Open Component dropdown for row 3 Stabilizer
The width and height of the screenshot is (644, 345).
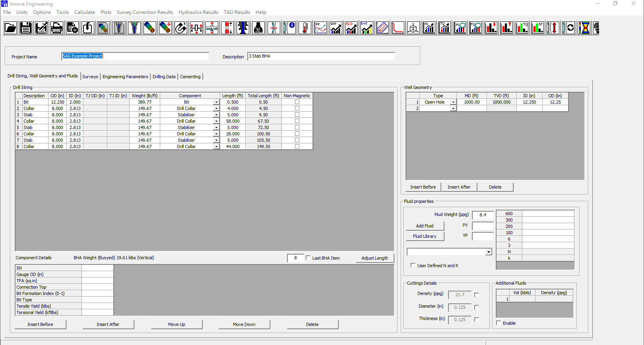tap(216, 115)
